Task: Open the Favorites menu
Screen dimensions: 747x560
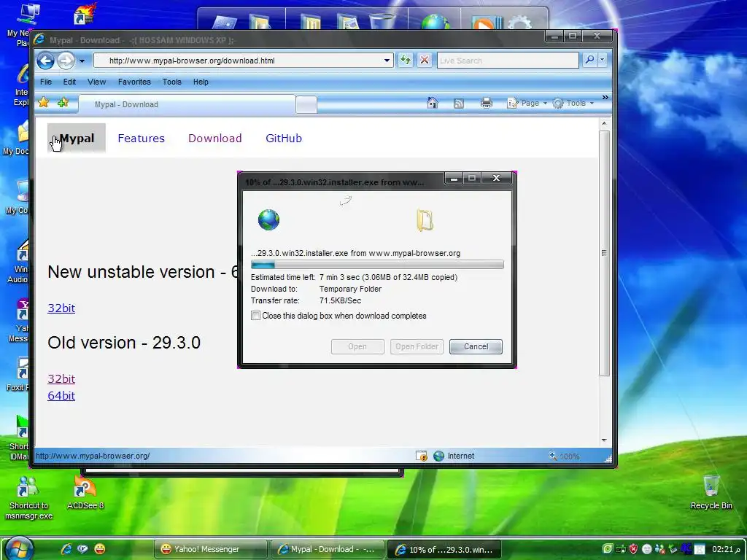Action: point(134,82)
